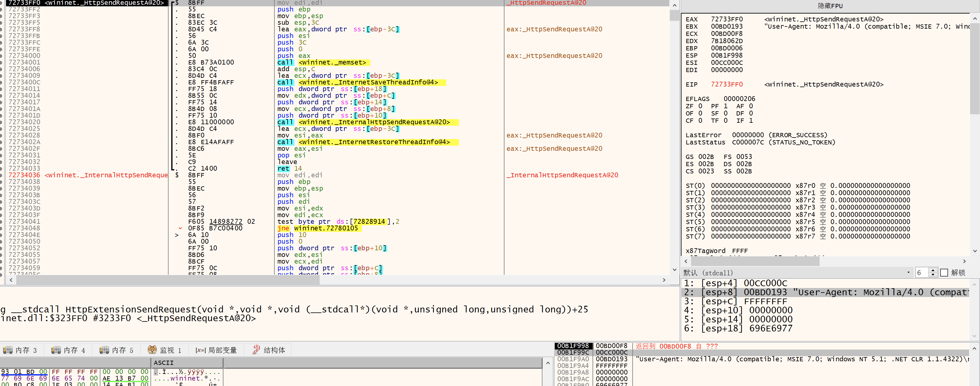Select argument 1 [esp+4] 00CC000C
Screen dimensions: 980x386
pyautogui.click(x=735, y=283)
